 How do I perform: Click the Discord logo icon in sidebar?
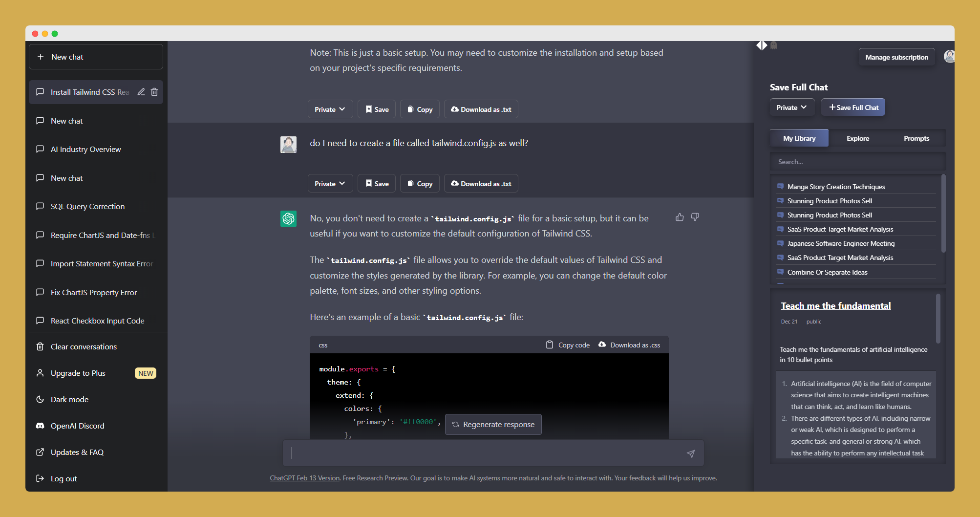(40, 426)
